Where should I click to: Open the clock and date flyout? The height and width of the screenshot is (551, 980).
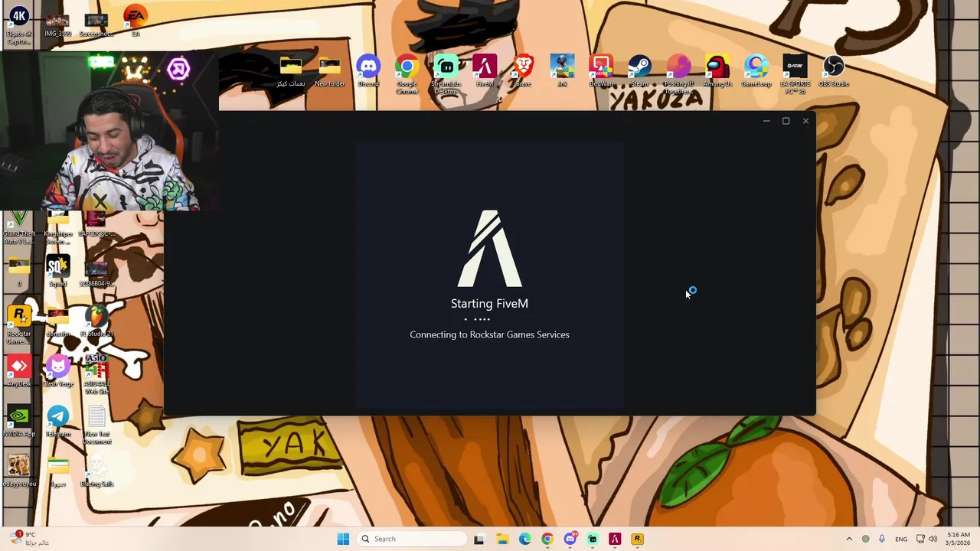pos(959,539)
